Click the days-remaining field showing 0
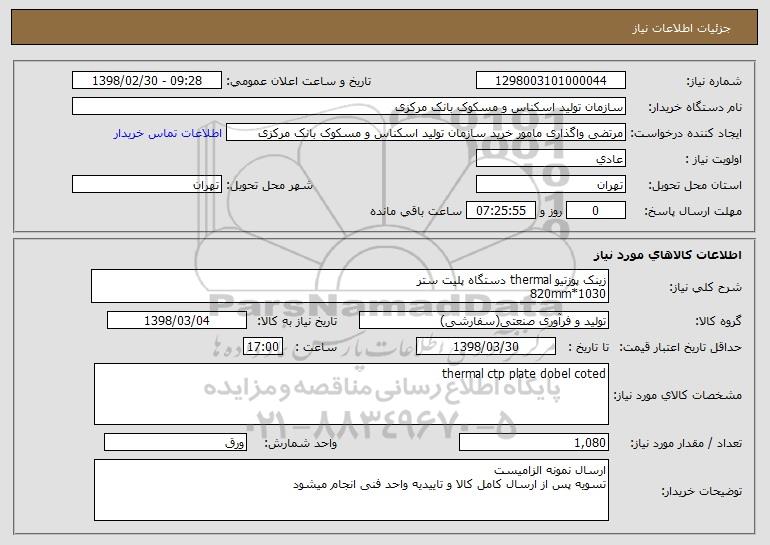 (596, 211)
